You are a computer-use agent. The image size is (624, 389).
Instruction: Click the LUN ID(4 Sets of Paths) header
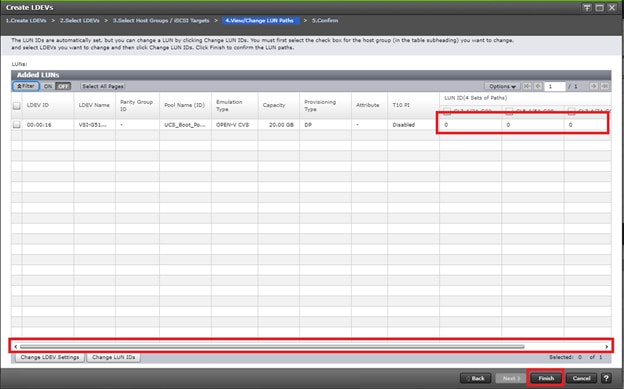click(476, 98)
